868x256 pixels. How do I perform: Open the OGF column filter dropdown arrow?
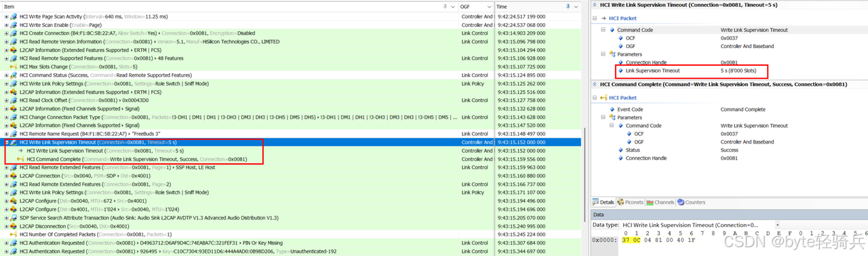tap(488, 6)
